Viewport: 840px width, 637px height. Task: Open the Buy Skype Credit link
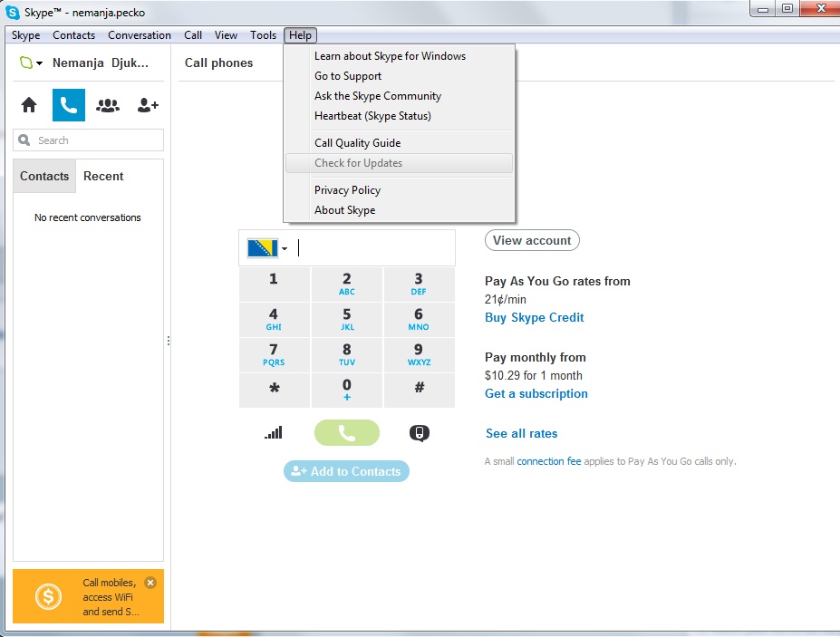[534, 318]
